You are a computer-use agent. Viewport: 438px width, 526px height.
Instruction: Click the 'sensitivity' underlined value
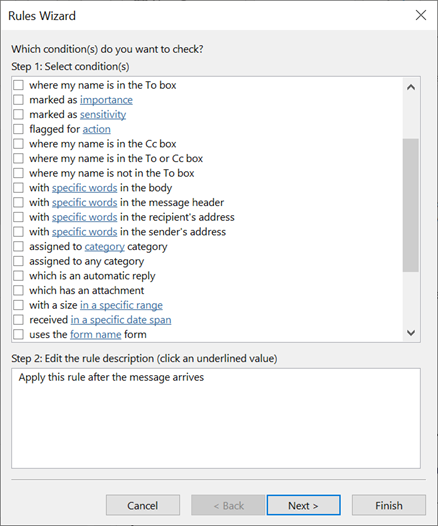103,115
